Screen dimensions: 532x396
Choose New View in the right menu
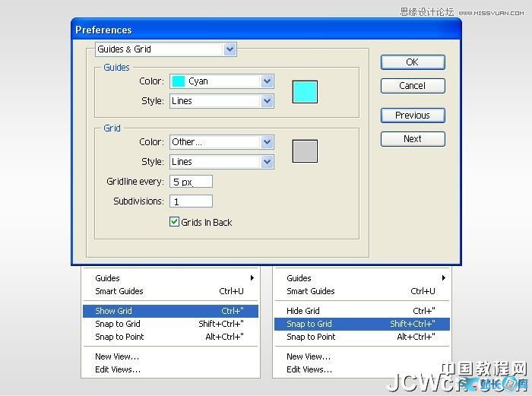362,356
